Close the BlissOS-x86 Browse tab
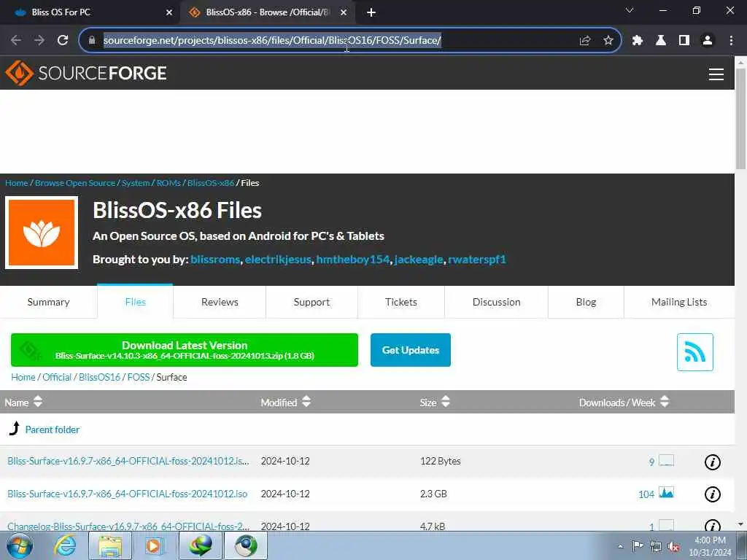Screen dimensions: 747x560 [x=344, y=12]
